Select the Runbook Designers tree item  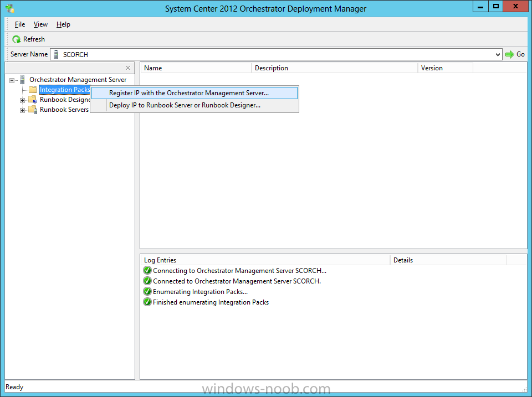tap(65, 100)
